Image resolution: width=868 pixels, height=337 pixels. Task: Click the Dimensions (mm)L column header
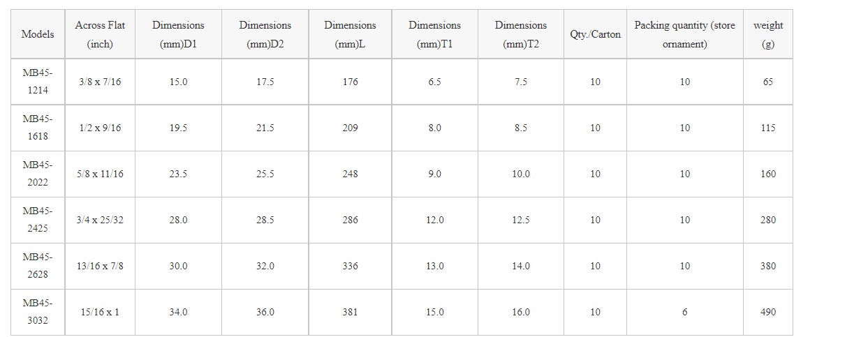click(350, 34)
